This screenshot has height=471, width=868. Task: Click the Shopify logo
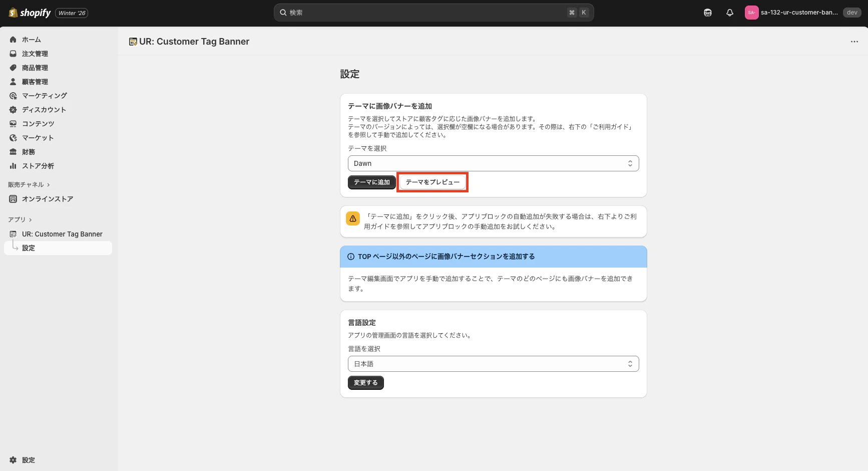click(x=30, y=13)
